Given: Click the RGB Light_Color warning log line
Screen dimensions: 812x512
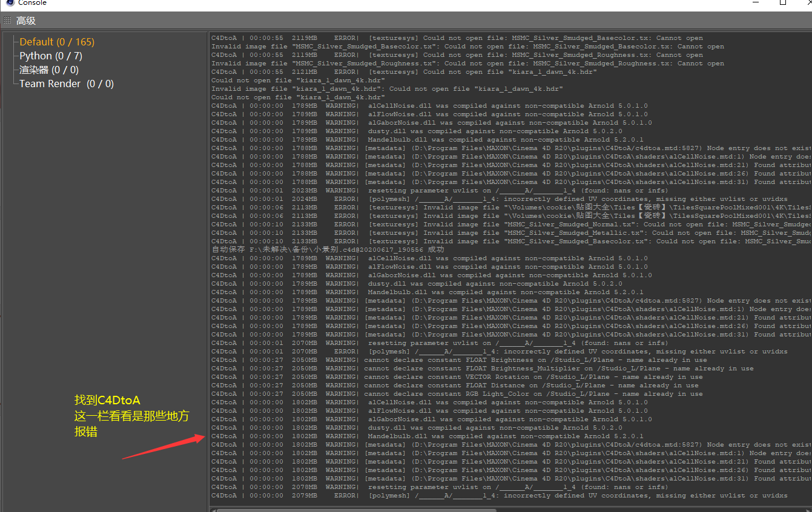Looking at the screenshot, I should tap(533, 393).
